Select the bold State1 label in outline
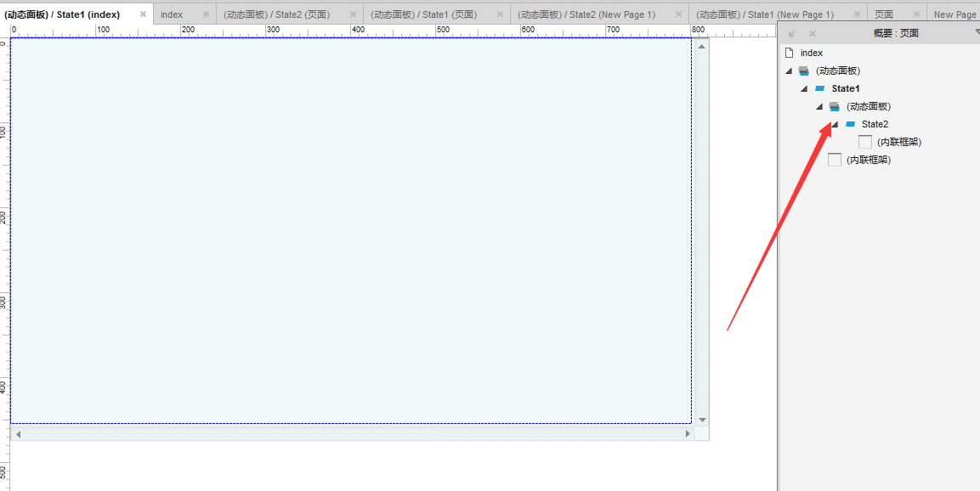980x491 pixels. [846, 88]
